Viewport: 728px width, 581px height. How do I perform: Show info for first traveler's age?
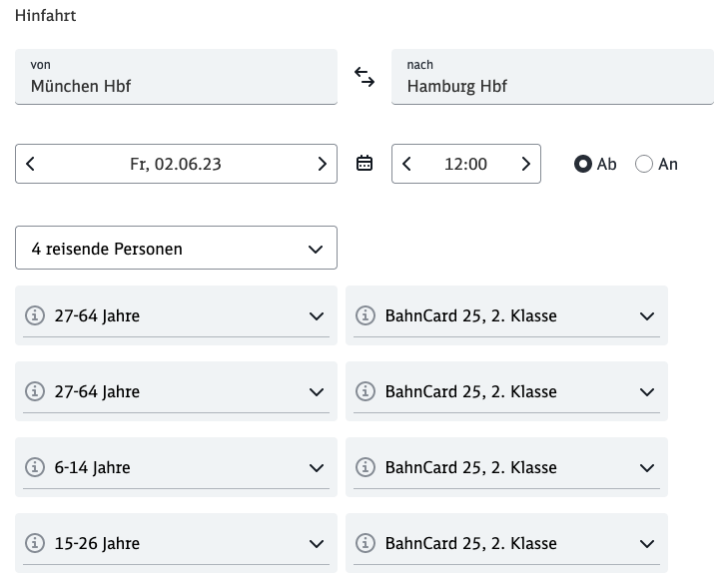(35, 316)
